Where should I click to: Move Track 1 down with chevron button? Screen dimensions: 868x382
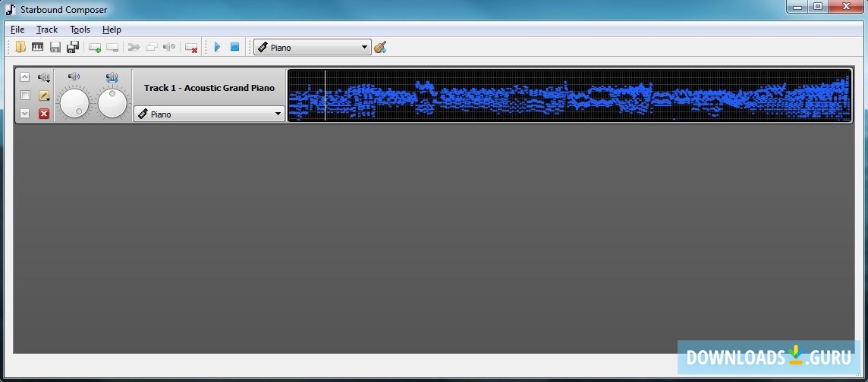(25, 114)
